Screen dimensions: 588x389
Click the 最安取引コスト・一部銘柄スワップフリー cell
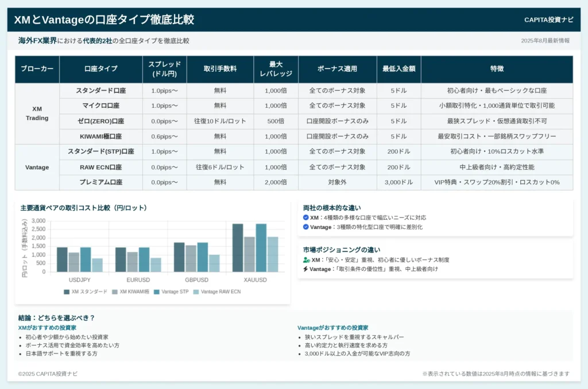[x=497, y=137]
